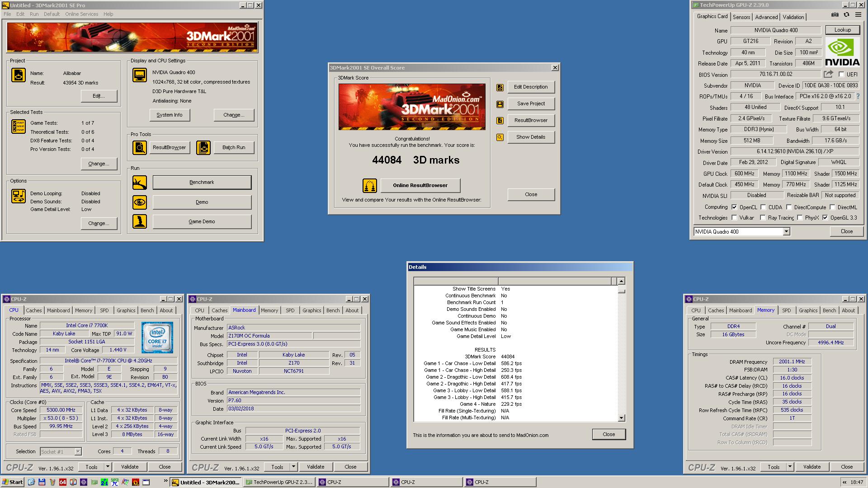Open the Online Services menu in 3DMark2001
Viewport: 868px width, 488px height.
pyautogui.click(x=81, y=14)
